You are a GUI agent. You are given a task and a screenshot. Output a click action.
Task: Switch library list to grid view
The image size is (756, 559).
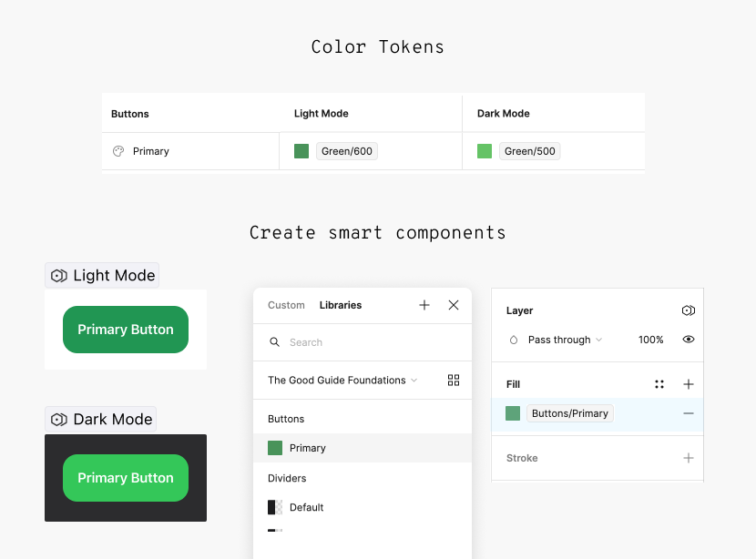click(x=454, y=381)
